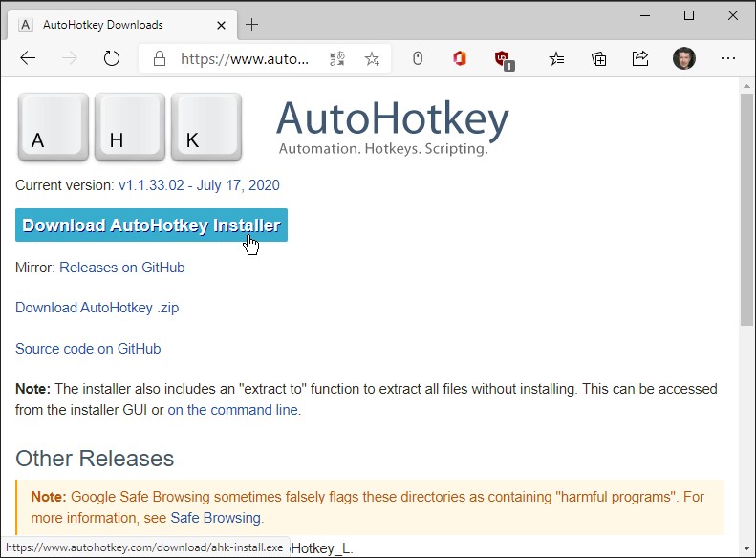Open the Favorites list icon

pyautogui.click(x=557, y=58)
